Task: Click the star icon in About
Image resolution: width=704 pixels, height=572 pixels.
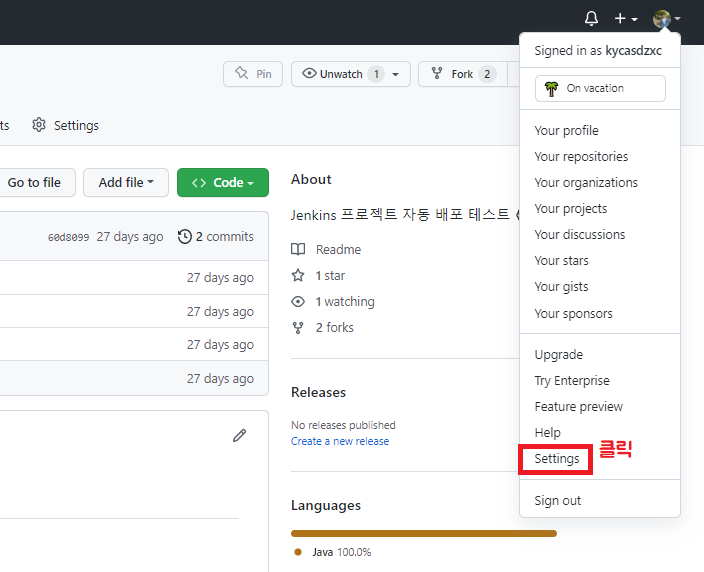Action: click(298, 275)
